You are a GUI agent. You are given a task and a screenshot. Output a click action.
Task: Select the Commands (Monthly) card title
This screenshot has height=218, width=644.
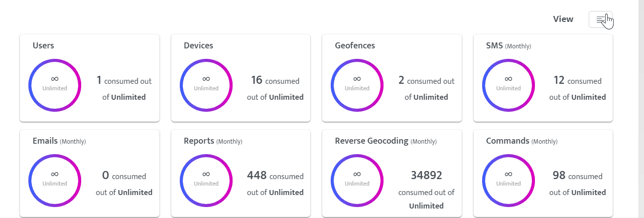(x=521, y=141)
